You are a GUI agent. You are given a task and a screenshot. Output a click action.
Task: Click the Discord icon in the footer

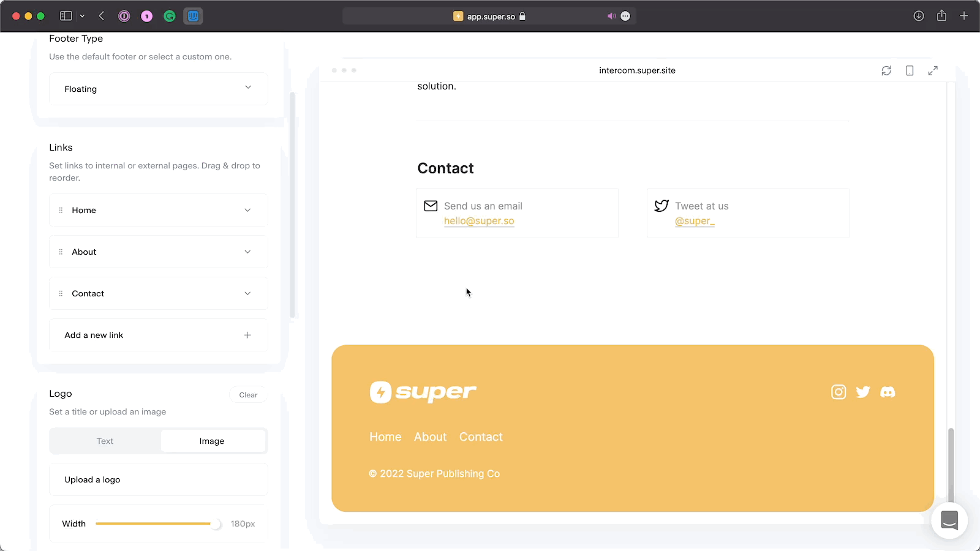pos(888,392)
